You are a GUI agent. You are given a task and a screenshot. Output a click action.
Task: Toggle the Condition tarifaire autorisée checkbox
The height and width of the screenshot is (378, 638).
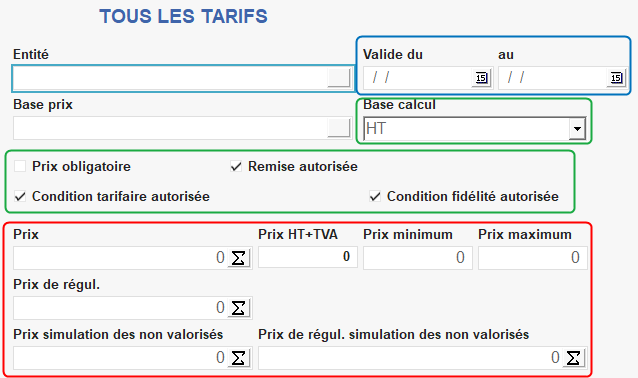pyautogui.click(x=20, y=197)
